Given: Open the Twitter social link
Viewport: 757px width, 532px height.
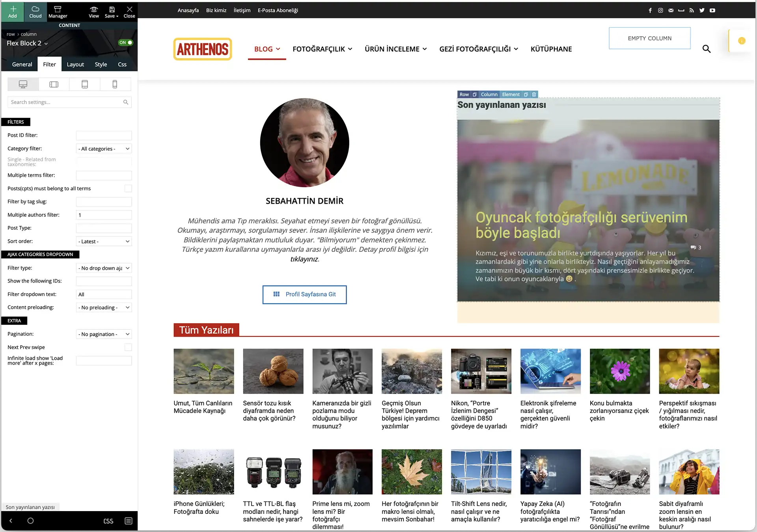Looking at the screenshot, I should (702, 11).
